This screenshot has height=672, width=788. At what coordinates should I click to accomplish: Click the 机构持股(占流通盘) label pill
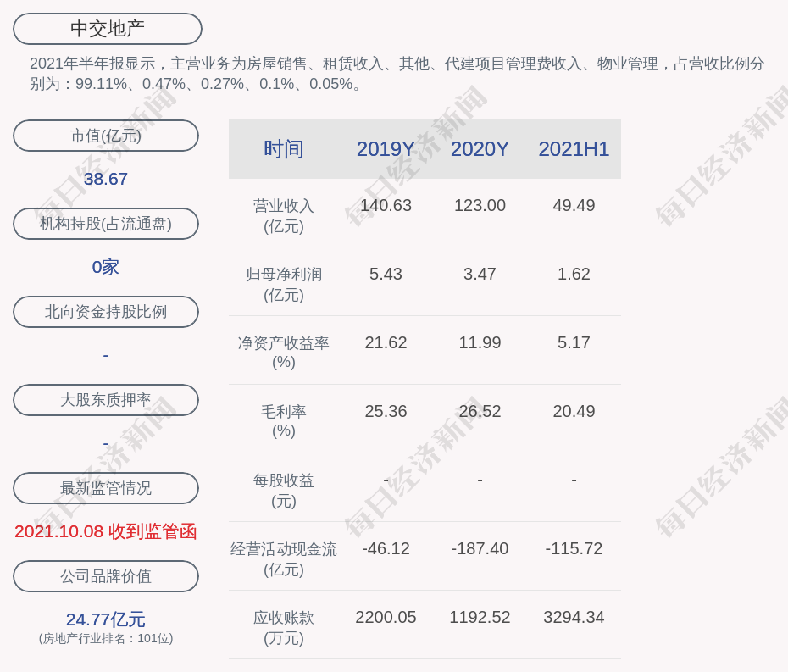click(x=106, y=224)
